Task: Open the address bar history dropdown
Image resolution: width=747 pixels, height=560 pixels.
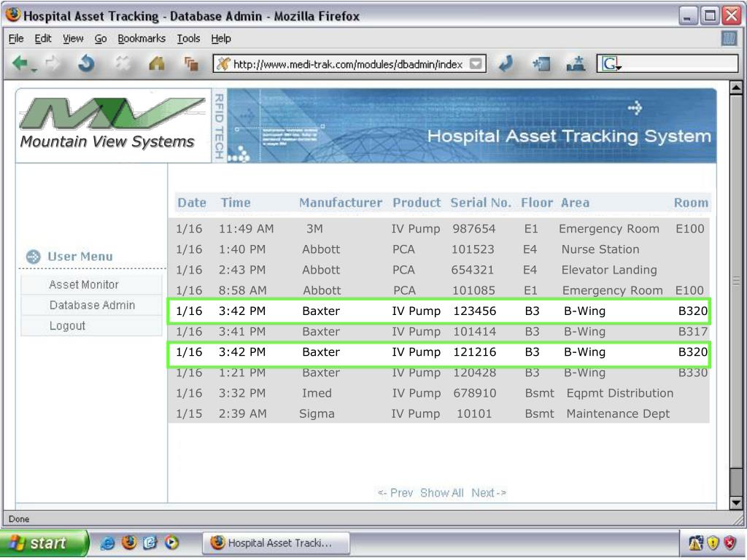Action: (x=476, y=64)
